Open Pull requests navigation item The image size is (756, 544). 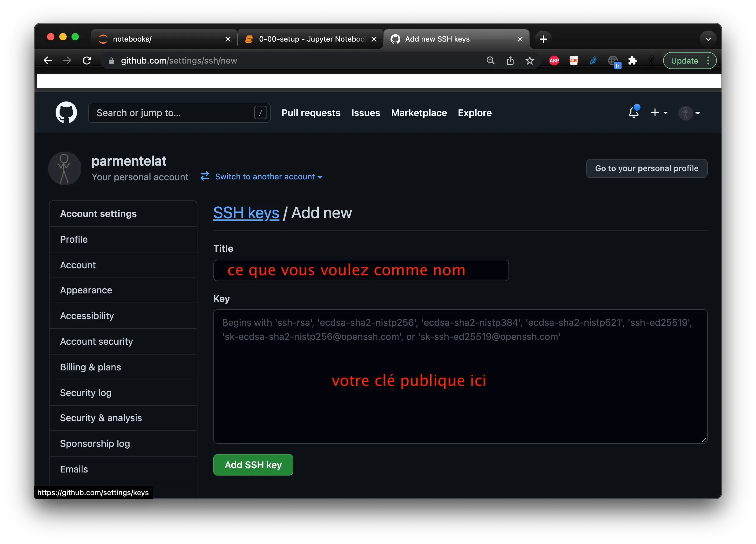[x=311, y=113]
